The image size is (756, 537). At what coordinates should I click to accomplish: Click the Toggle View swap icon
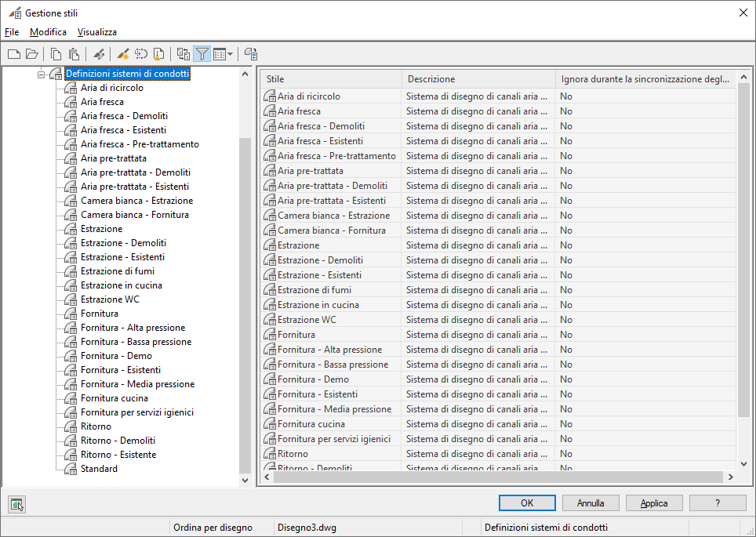(184, 54)
